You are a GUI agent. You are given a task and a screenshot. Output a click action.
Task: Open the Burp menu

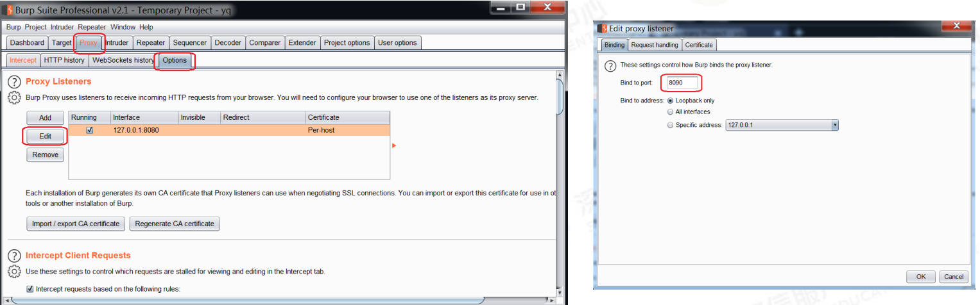13,27
